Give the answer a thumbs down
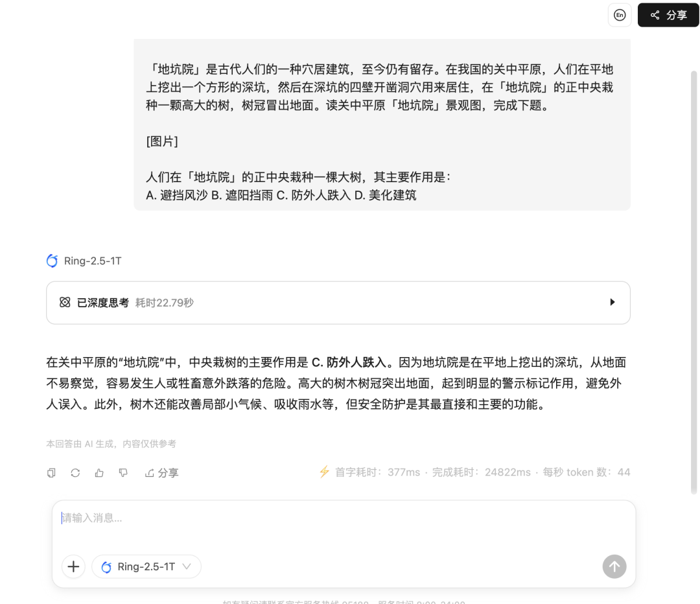Viewport: 700px width, 604px height. [123, 472]
